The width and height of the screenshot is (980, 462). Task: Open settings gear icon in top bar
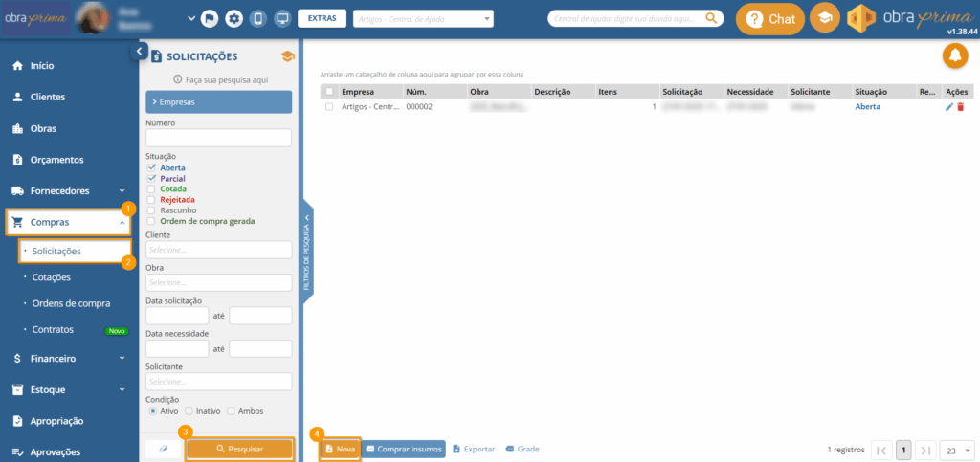point(233,18)
